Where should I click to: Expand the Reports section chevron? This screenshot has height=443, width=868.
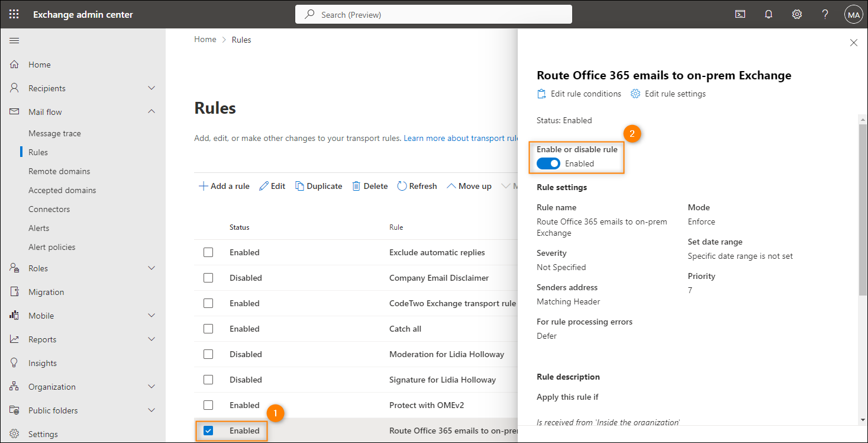click(151, 339)
